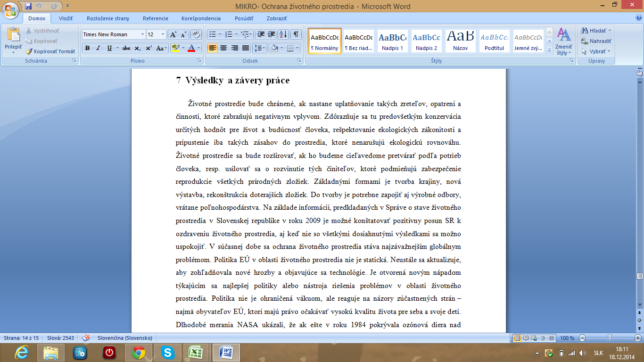Click the Nahradiť button

596,41
